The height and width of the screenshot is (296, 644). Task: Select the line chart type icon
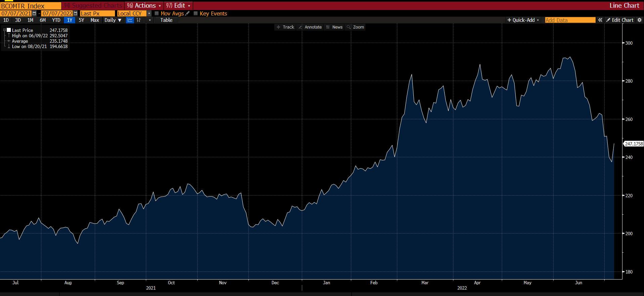130,20
